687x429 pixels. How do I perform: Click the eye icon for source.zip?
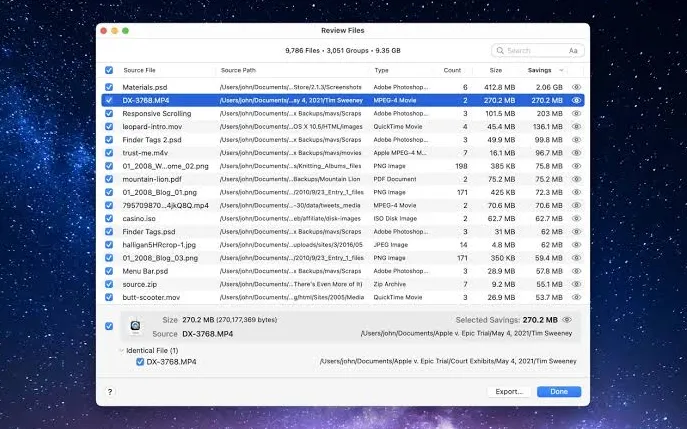(576, 284)
